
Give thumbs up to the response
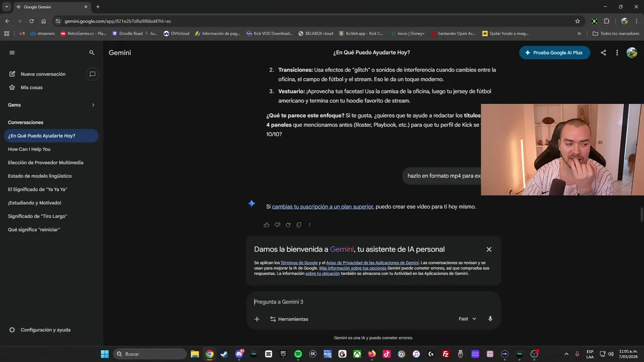click(x=267, y=225)
